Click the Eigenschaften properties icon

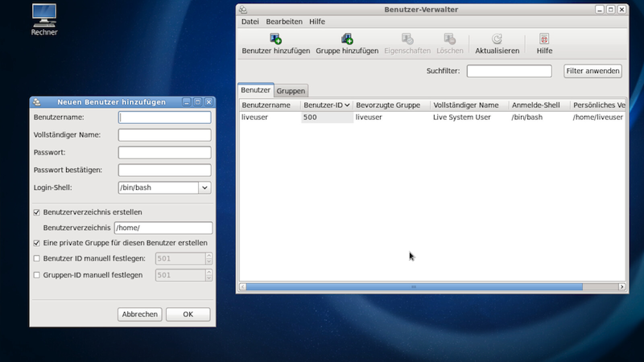point(407,39)
